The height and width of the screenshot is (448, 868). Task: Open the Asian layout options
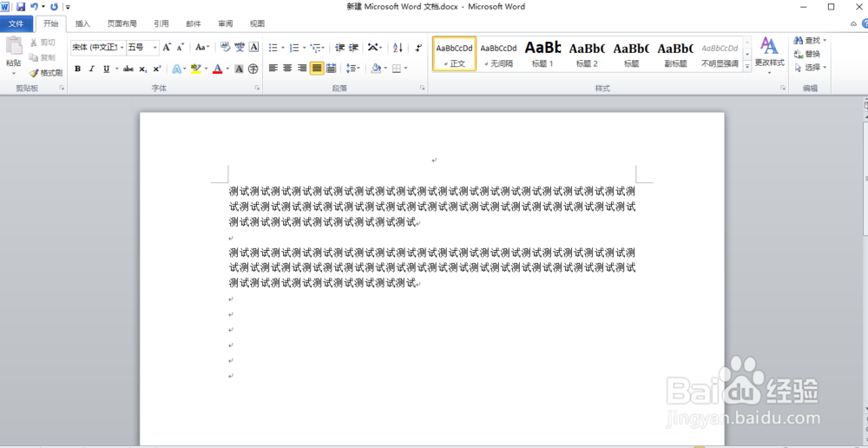(375, 48)
